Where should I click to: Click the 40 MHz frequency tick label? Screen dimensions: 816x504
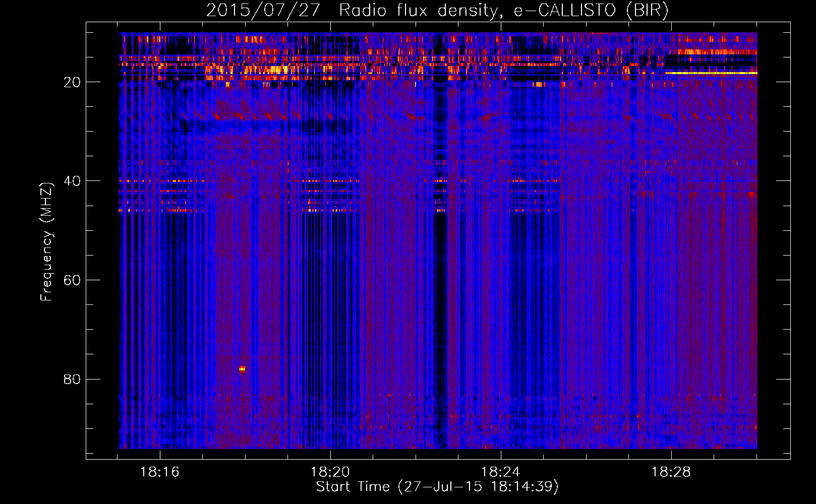click(x=73, y=181)
